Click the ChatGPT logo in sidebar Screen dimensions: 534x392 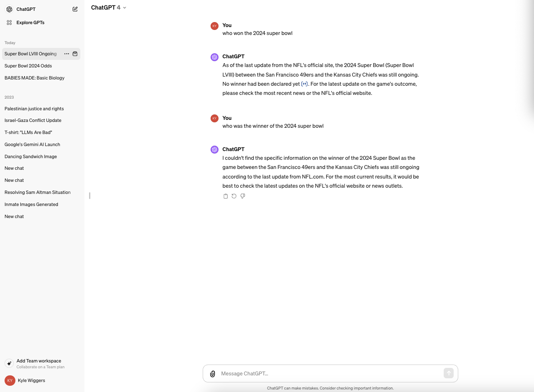click(9, 9)
